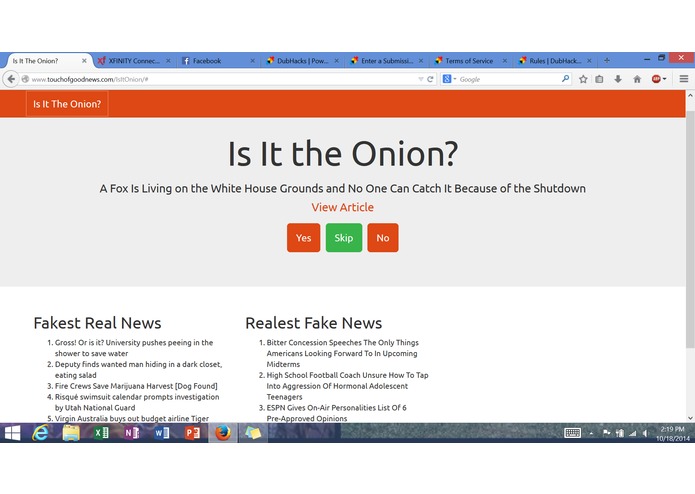Image resolution: width=695 pixels, height=494 pixels.
Task: Click the search magnifier icon
Action: tap(565, 79)
